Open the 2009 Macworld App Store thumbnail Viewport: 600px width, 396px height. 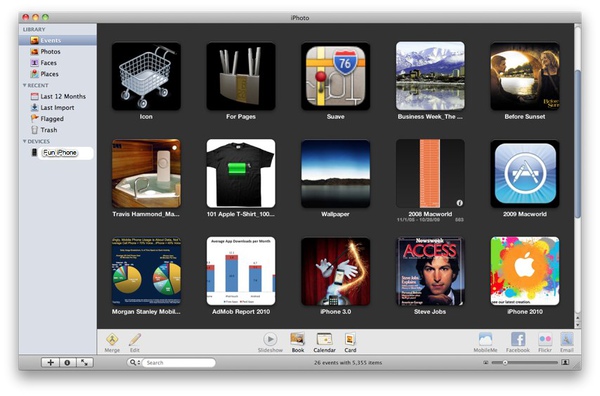coord(525,174)
